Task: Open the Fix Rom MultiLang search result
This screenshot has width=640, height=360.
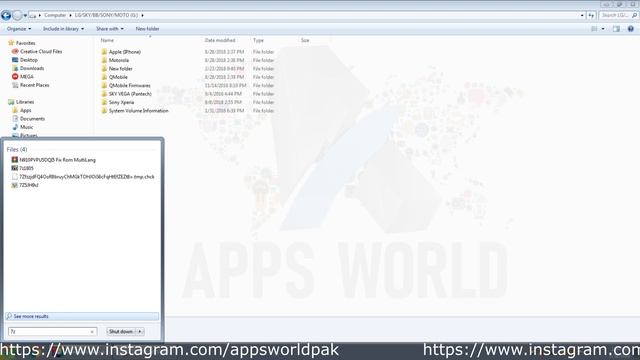Action: tap(53, 160)
